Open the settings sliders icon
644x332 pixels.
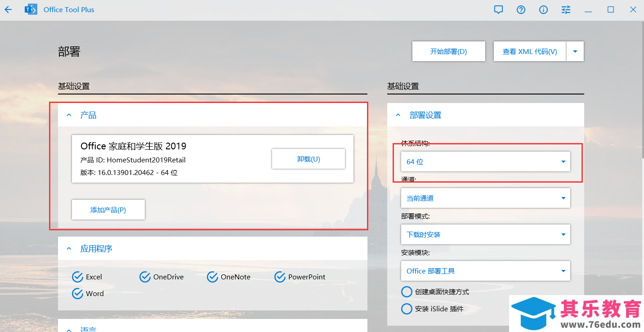(x=566, y=9)
